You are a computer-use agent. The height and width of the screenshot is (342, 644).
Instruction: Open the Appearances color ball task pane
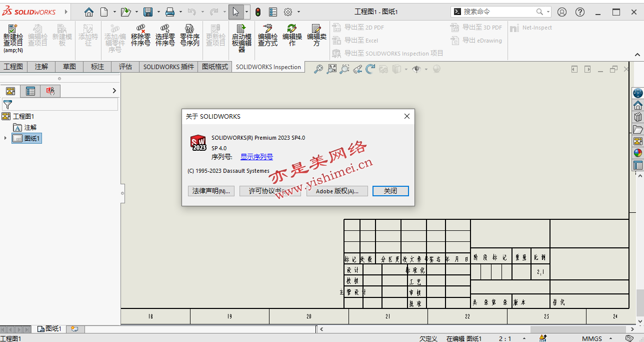pos(637,153)
